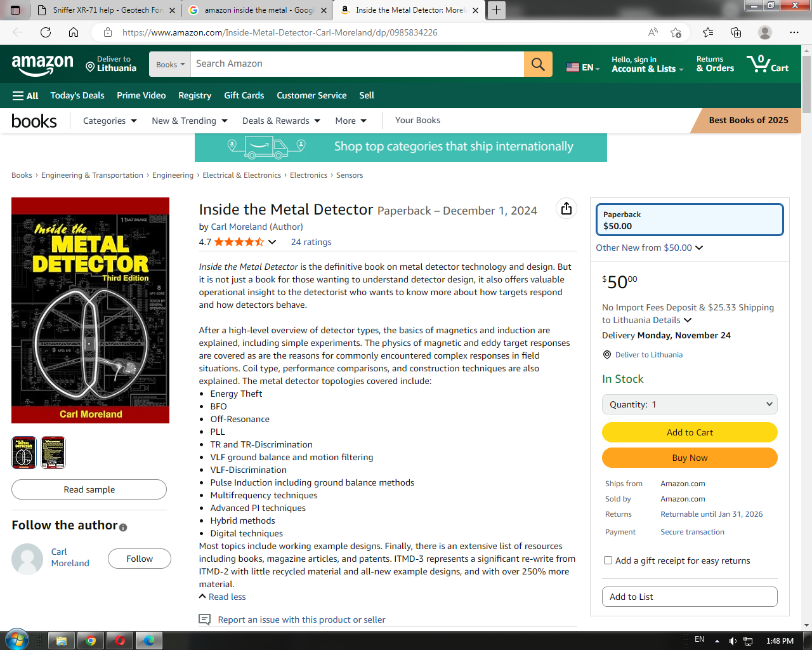The height and width of the screenshot is (650, 812).
Task: Open Gift Cards in navigation bar
Action: click(x=244, y=95)
